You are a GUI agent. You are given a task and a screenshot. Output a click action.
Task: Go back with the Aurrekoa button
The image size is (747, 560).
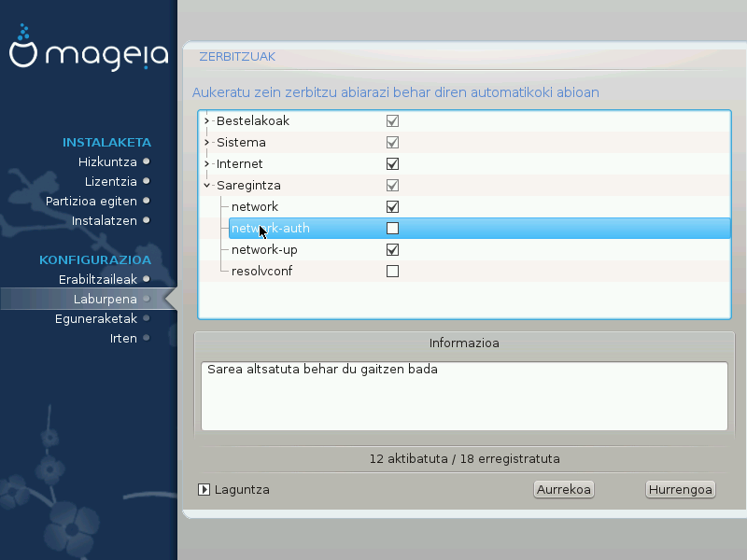[x=564, y=489]
